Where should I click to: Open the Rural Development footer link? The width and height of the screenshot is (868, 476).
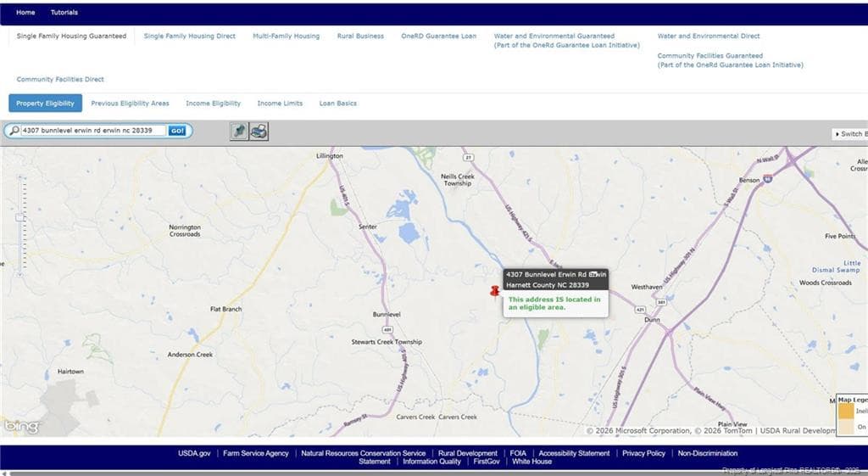pos(468,453)
